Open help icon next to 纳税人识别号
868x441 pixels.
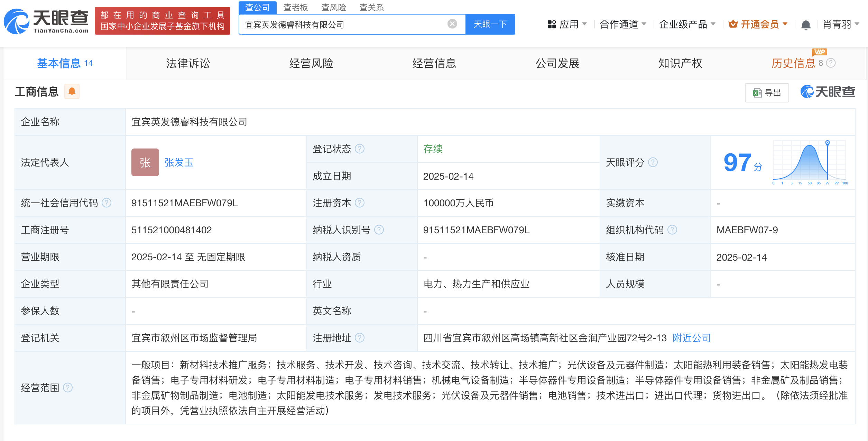click(379, 230)
